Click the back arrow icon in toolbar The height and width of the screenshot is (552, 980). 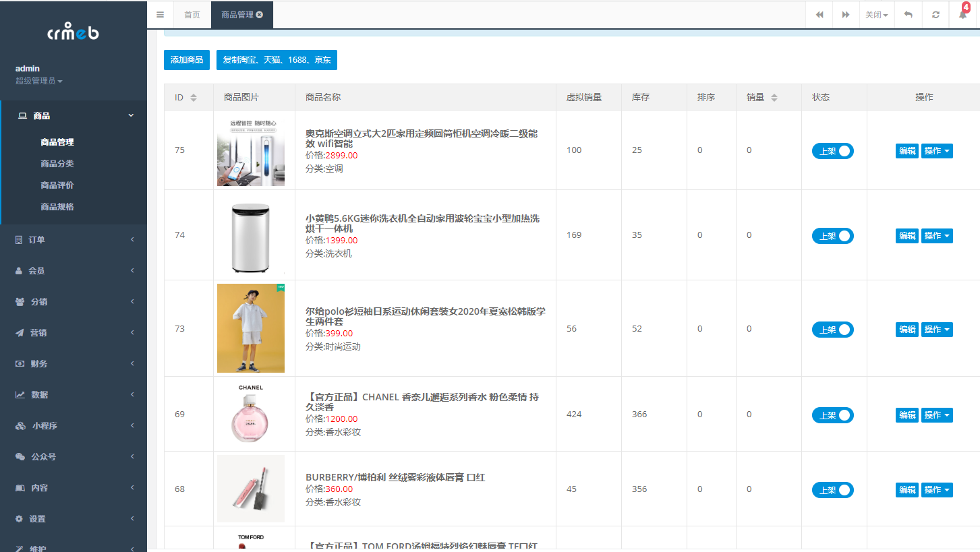(x=908, y=14)
